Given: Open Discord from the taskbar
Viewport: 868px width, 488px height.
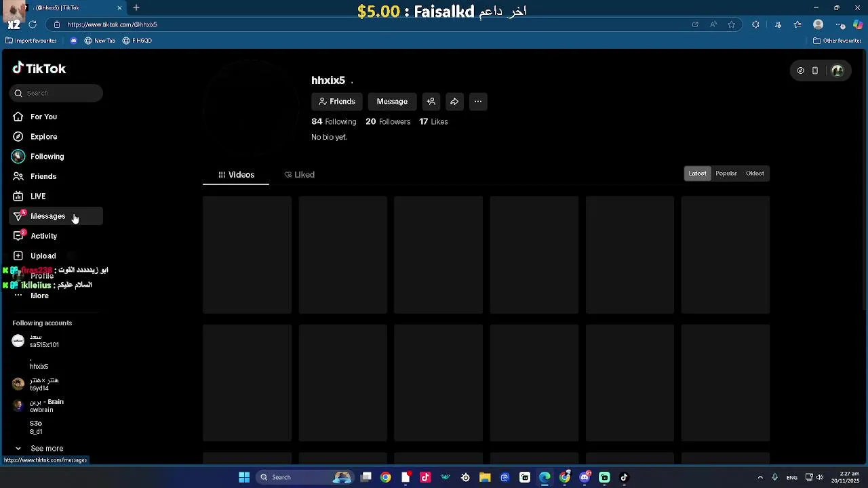Looking at the screenshot, I should tap(585, 477).
